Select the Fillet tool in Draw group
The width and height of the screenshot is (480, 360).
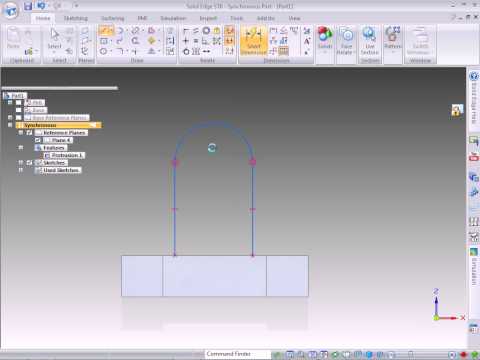pos(120,51)
